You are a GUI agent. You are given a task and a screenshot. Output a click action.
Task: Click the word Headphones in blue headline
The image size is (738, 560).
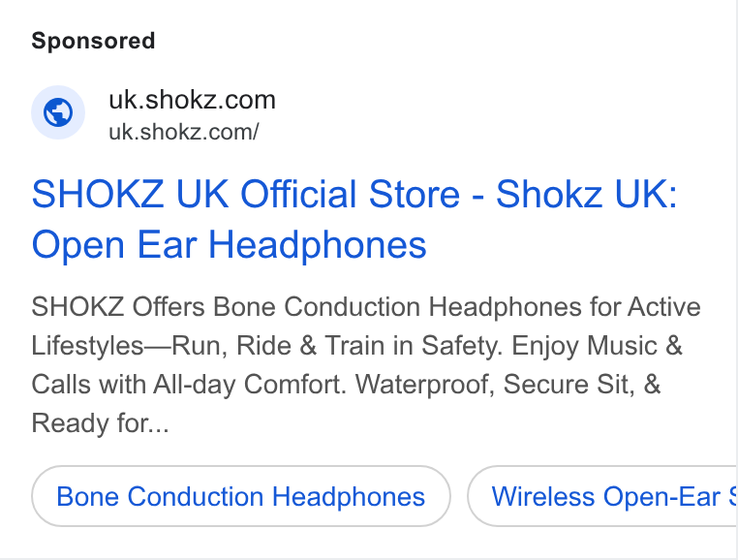(318, 245)
